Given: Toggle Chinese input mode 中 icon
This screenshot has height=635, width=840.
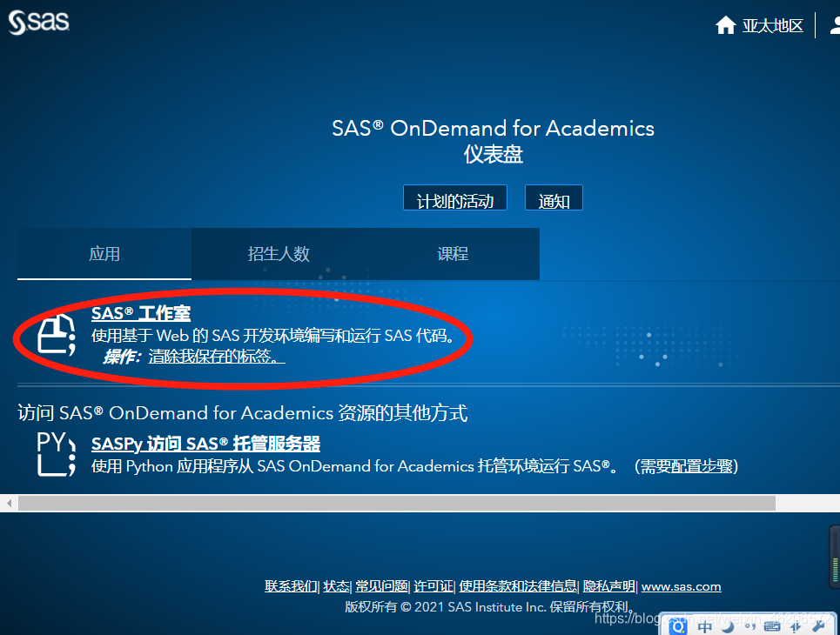Looking at the screenshot, I should (x=705, y=627).
